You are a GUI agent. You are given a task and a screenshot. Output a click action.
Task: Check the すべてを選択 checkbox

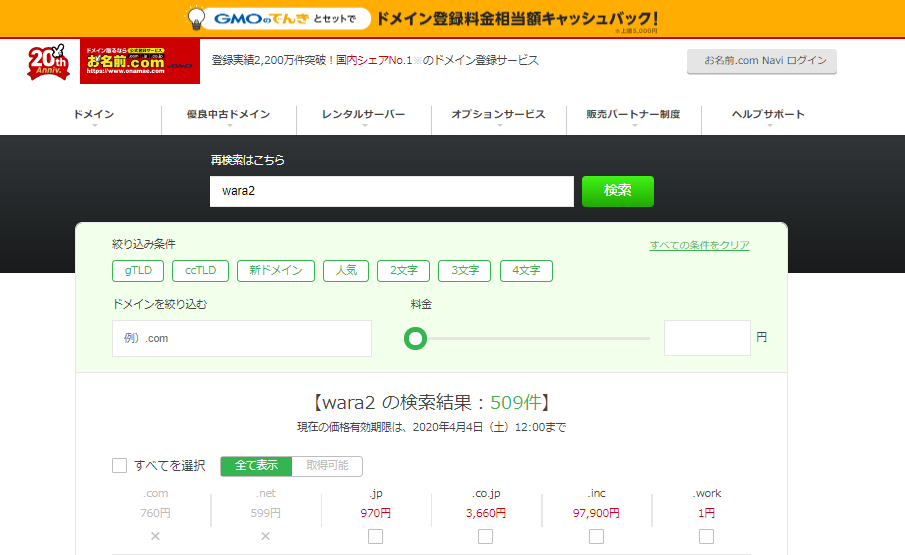coord(119,466)
